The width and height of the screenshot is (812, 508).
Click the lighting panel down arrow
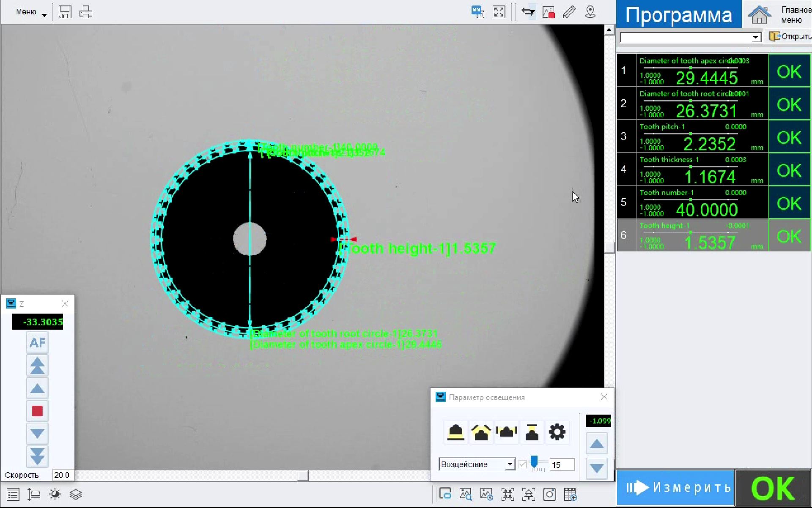tap(597, 468)
